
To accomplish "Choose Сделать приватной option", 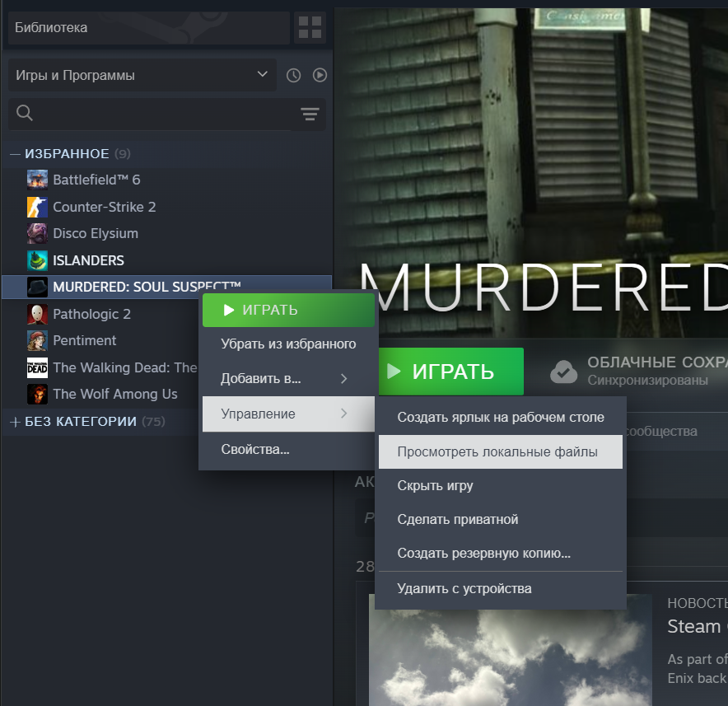I will point(501,519).
